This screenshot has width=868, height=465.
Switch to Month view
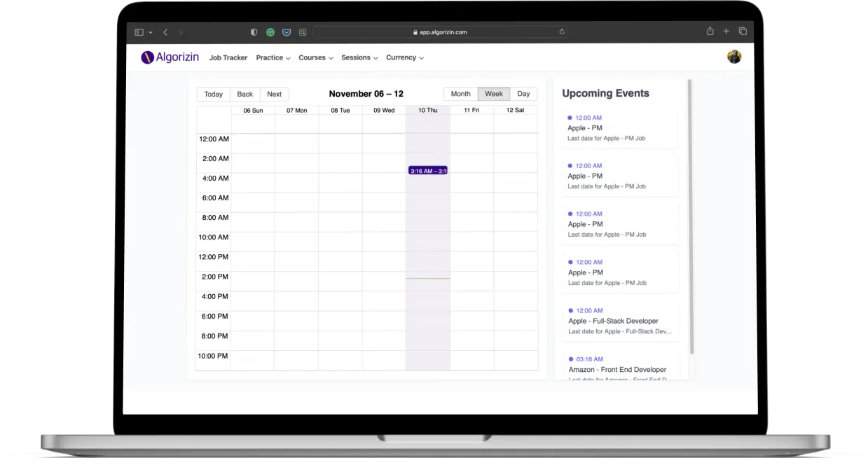click(x=461, y=94)
